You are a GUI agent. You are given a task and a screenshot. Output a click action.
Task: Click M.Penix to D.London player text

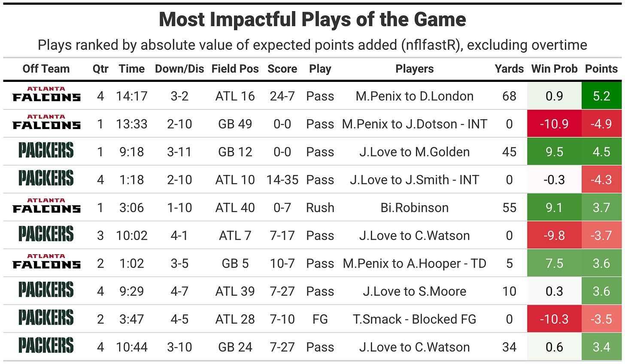pyautogui.click(x=415, y=96)
